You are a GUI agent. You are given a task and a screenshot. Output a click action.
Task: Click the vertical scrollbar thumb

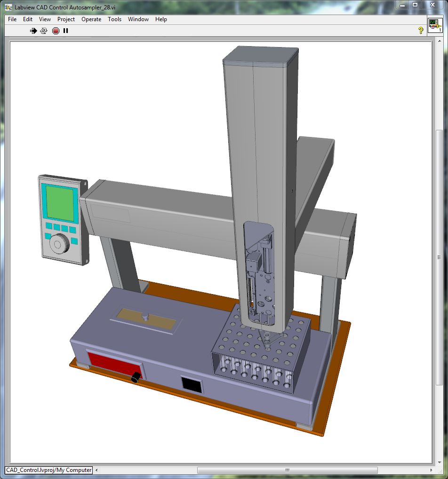click(x=439, y=257)
